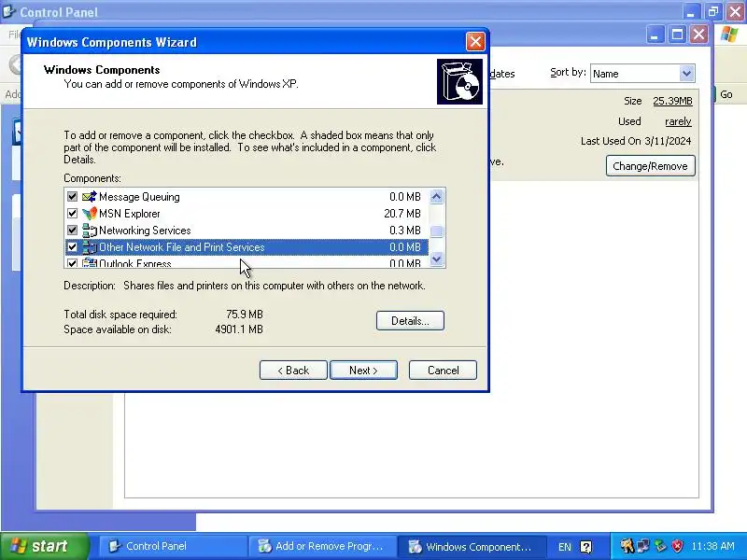Toggle the Outlook Express checkbox
The image size is (747, 560).
point(73,263)
